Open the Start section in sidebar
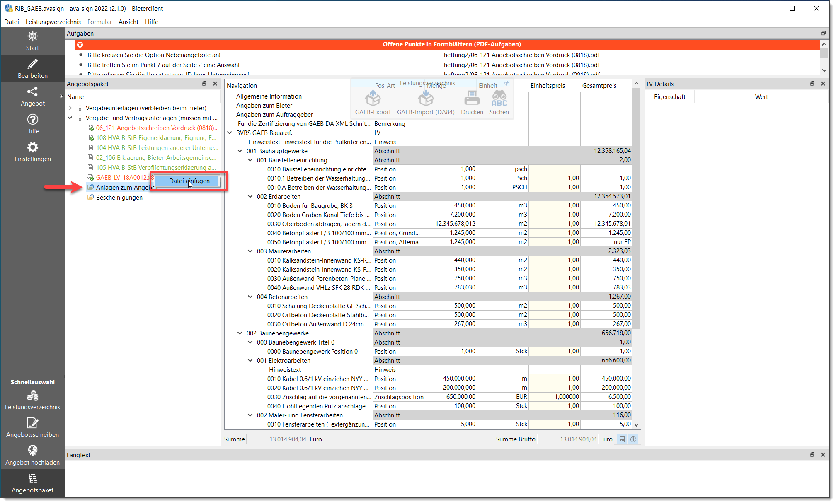This screenshot has width=836, height=504. (32, 41)
